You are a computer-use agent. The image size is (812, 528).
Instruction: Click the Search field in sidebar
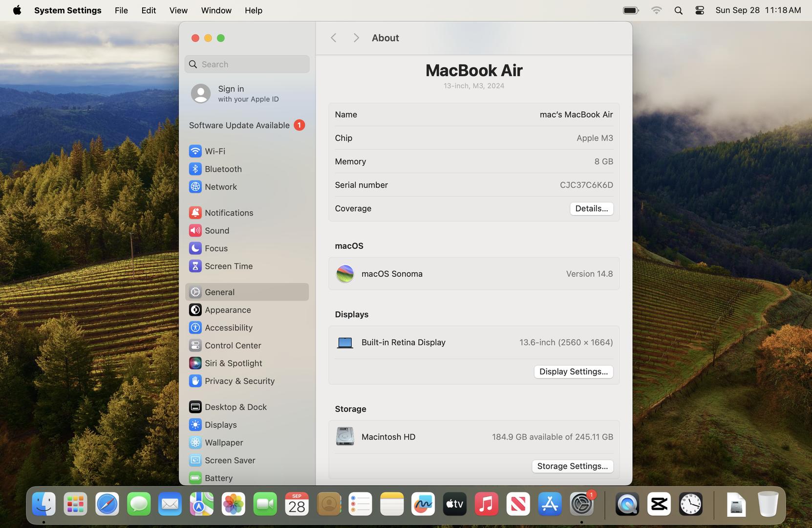click(247, 64)
